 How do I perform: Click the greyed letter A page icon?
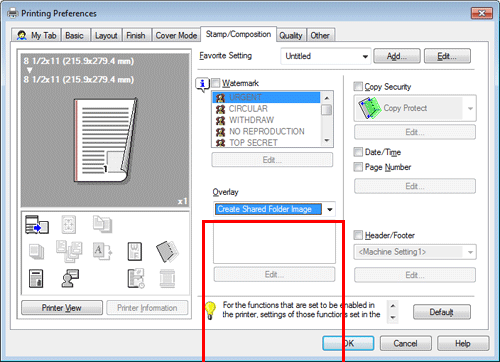(x=102, y=251)
